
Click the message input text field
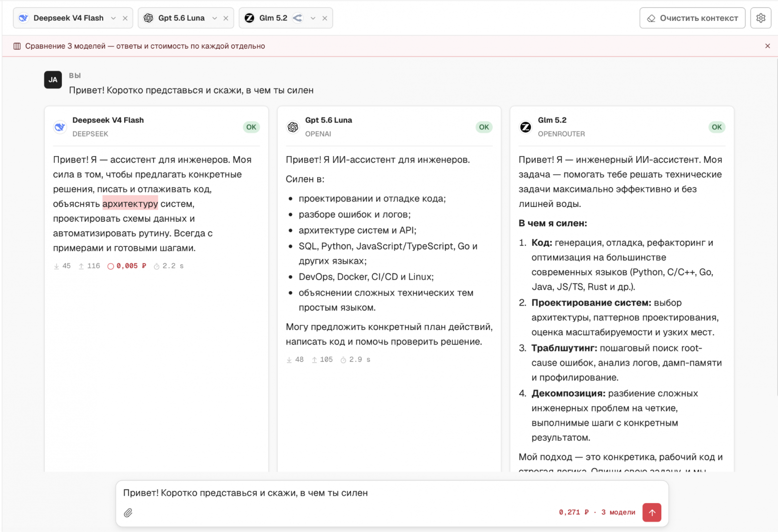point(392,493)
